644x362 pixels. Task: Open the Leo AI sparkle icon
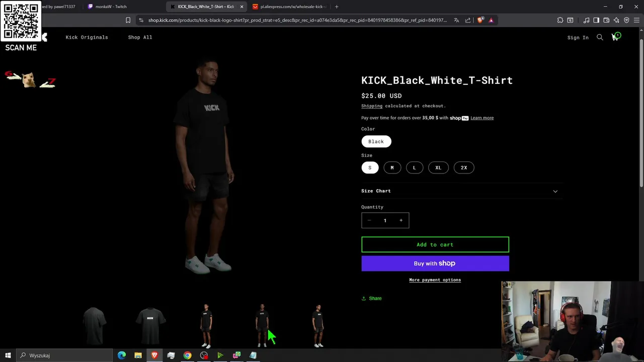pos(616,20)
